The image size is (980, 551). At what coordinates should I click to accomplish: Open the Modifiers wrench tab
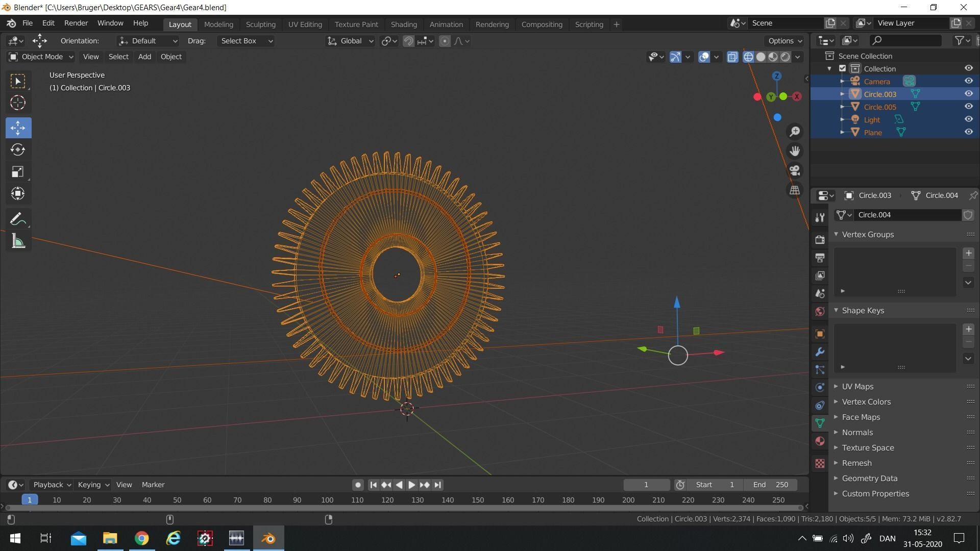coord(820,352)
